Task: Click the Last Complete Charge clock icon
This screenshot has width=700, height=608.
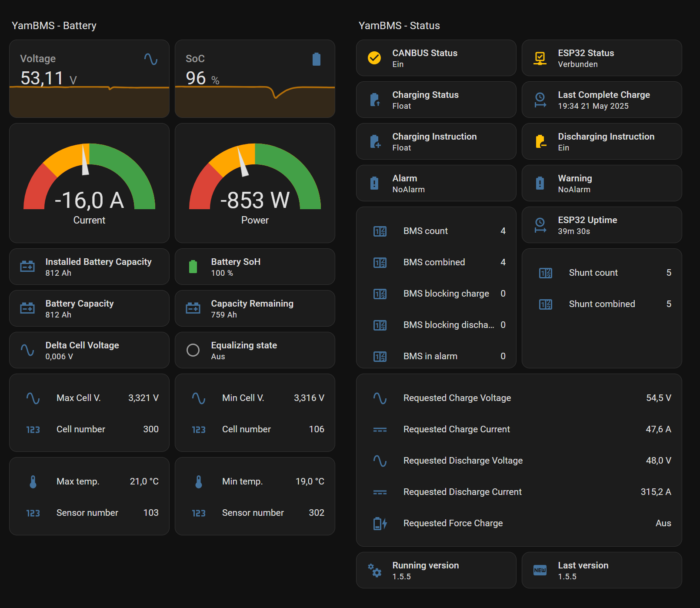Action: [540, 100]
